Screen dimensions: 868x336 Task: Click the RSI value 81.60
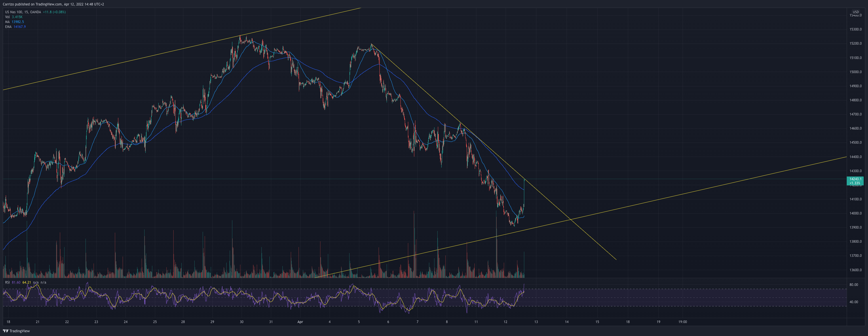[x=16, y=282]
